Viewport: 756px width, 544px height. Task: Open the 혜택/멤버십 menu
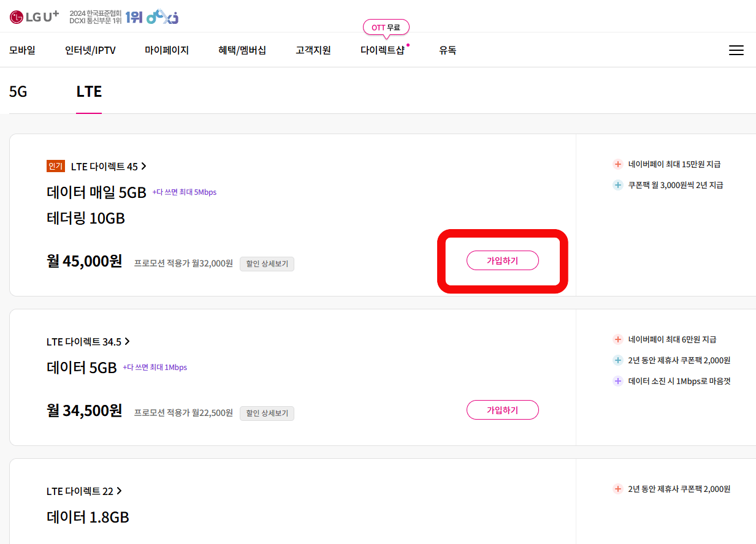(242, 50)
